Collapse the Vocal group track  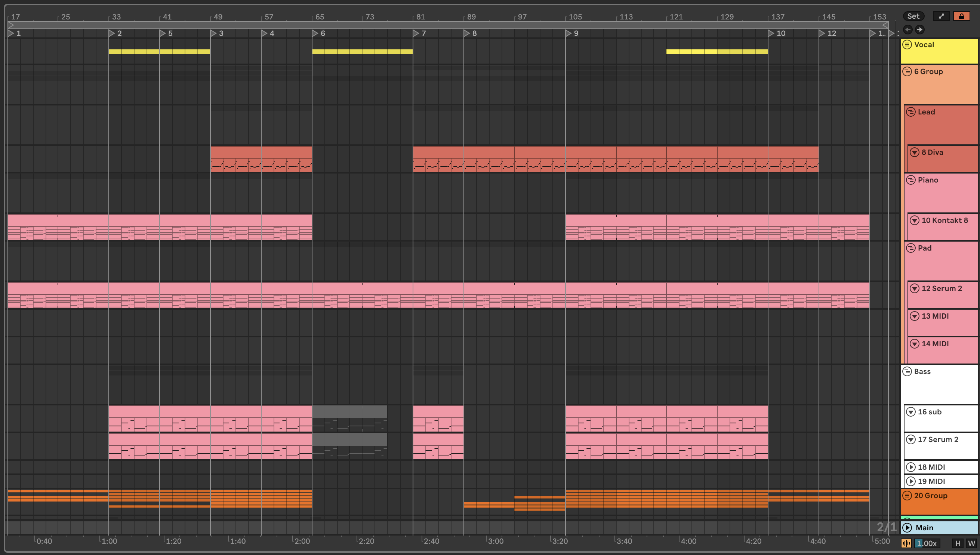point(907,45)
